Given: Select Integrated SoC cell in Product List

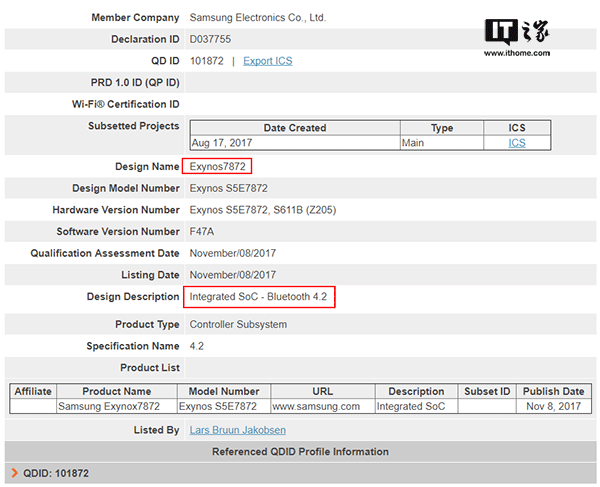Looking at the screenshot, I should 416,406.
